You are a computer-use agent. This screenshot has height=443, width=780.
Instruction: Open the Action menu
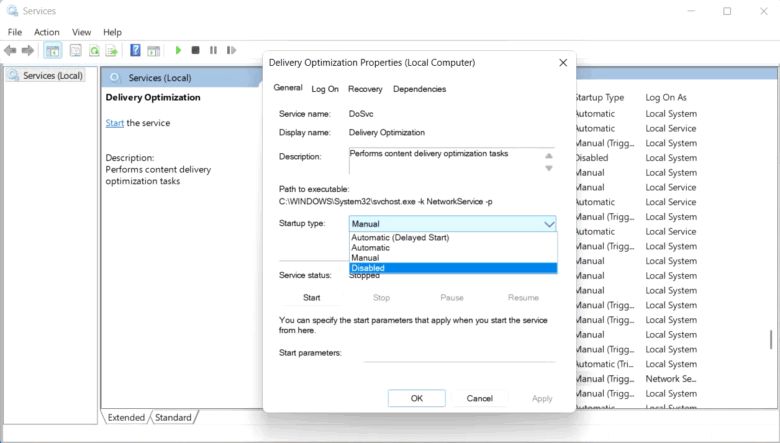[47, 32]
